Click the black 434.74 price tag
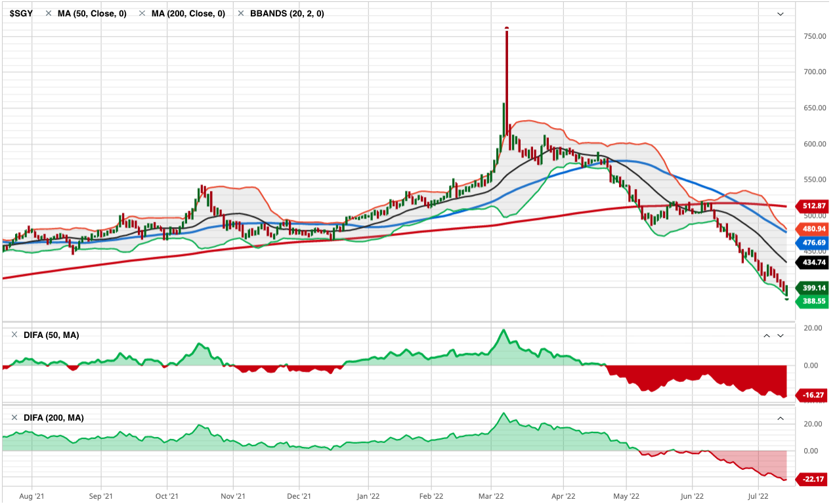837x504 pixels. [813, 262]
